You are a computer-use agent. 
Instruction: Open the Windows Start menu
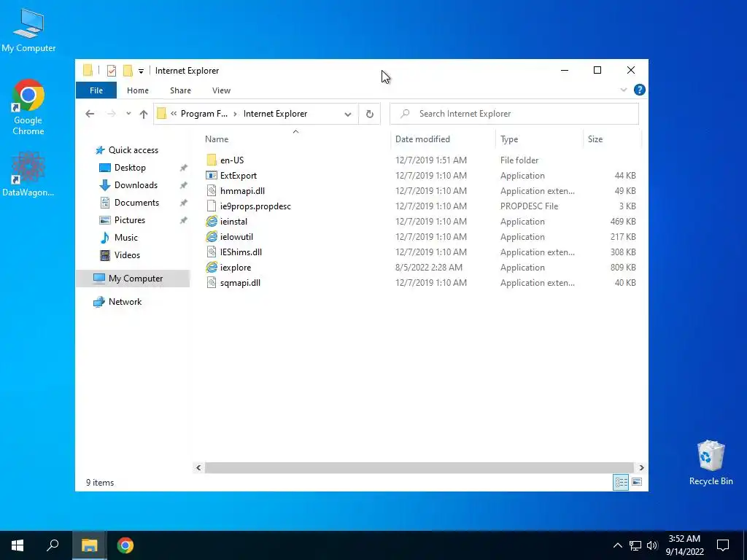18,545
